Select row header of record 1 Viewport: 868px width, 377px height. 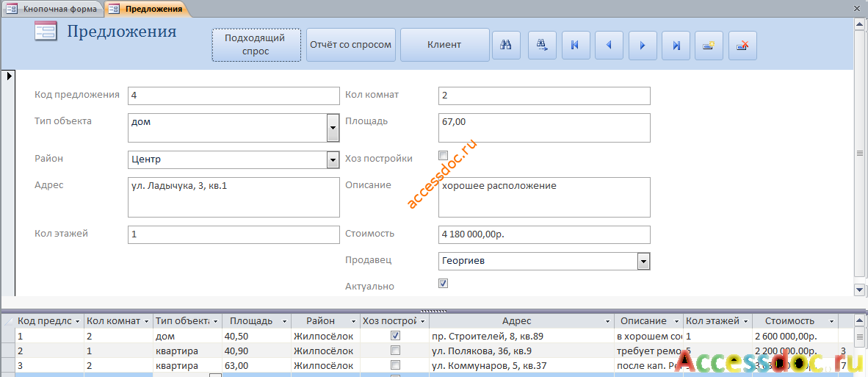8,336
